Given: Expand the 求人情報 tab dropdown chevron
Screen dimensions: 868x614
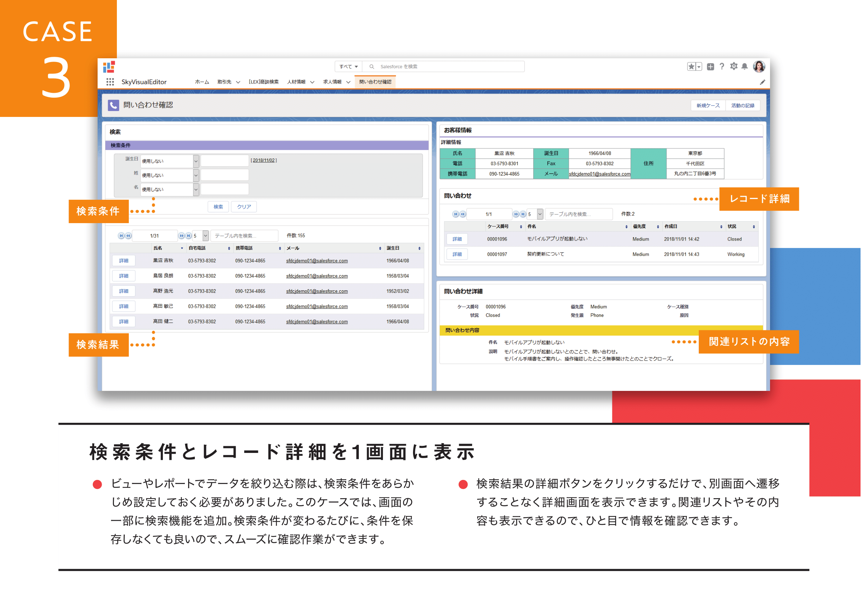Looking at the screenshot, I should pyautogui.click(x=348, y=82).
